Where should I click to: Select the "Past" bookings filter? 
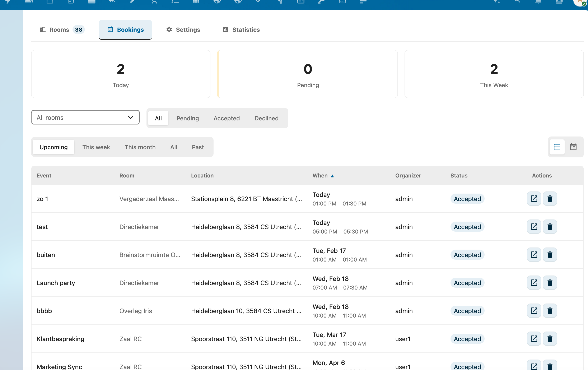coord(197,147)
